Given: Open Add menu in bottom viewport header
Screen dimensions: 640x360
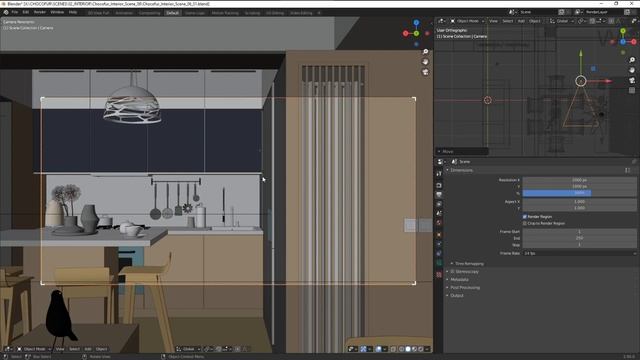Looking at the screenshot, I should point(88,349).
